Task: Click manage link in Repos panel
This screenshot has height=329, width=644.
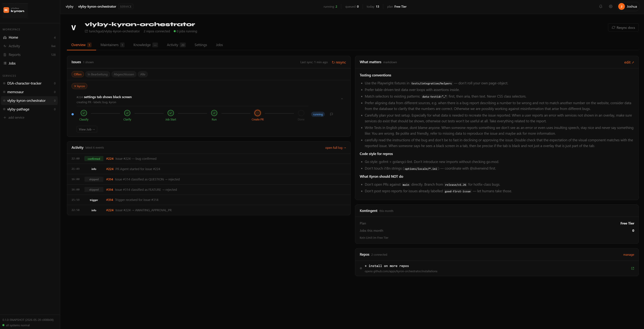Action: [629, 255]
